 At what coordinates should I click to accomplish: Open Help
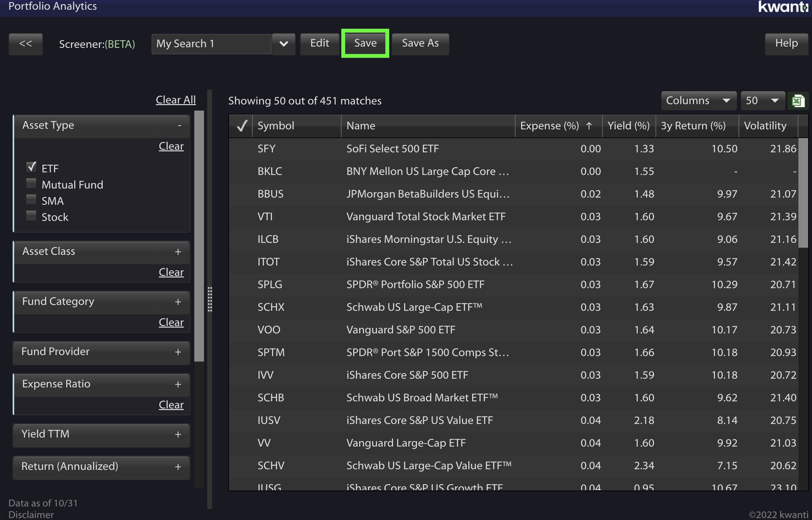click(x=786, y=44)
